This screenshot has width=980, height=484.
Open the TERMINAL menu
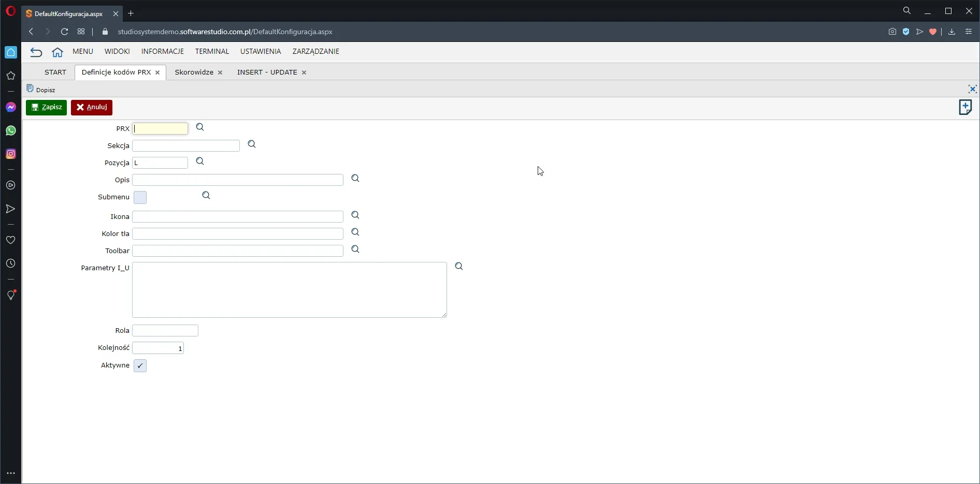point(212,51)
